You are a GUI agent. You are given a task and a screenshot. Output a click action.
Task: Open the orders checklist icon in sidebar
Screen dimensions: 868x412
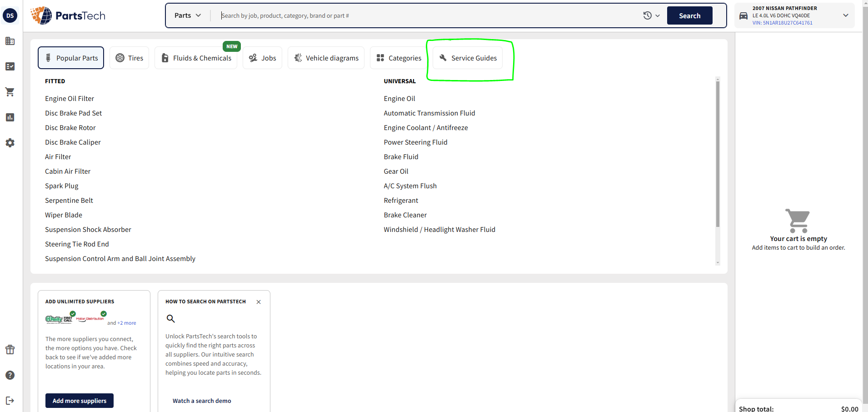point(10,66)
